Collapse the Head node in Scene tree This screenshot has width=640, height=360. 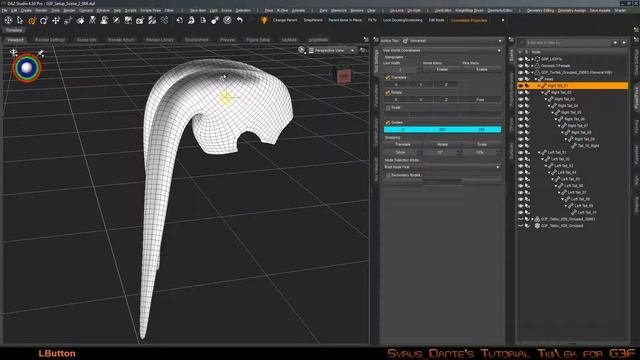pos(536,79)
